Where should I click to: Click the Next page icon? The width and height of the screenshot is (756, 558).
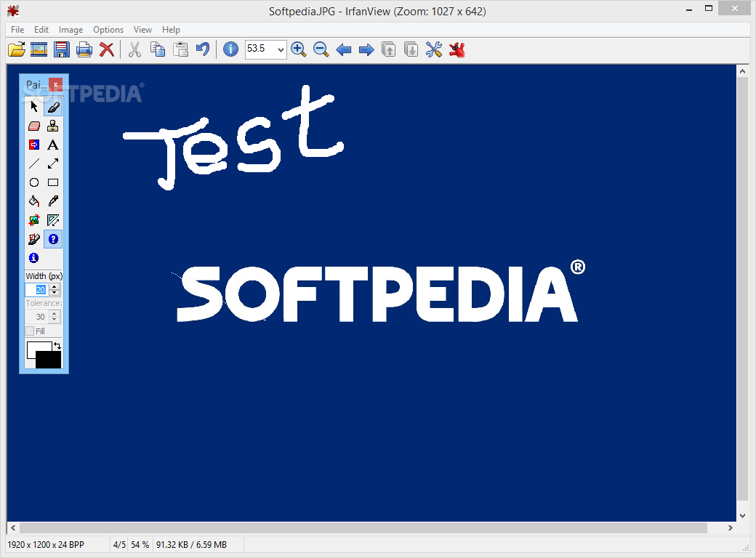[411, 49]
